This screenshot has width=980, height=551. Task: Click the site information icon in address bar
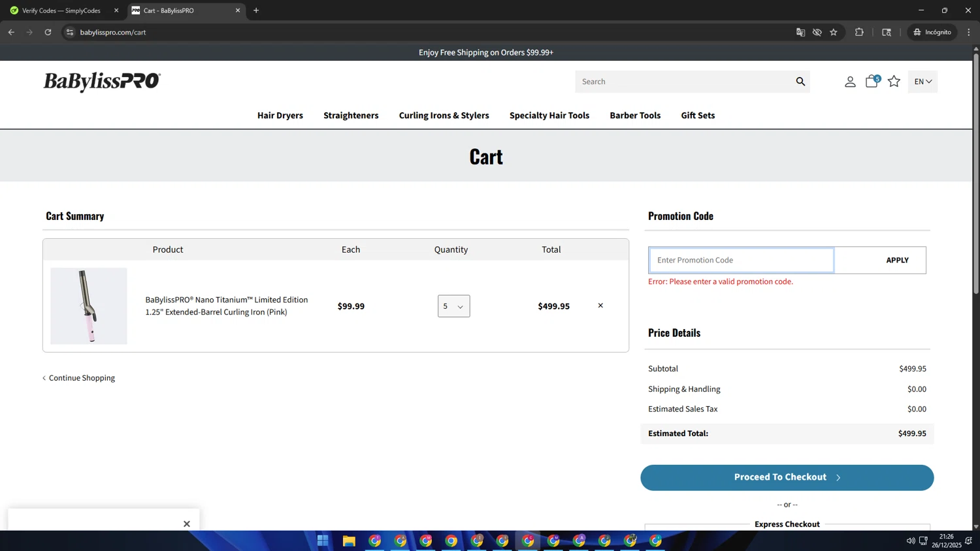tap(70, 32)
